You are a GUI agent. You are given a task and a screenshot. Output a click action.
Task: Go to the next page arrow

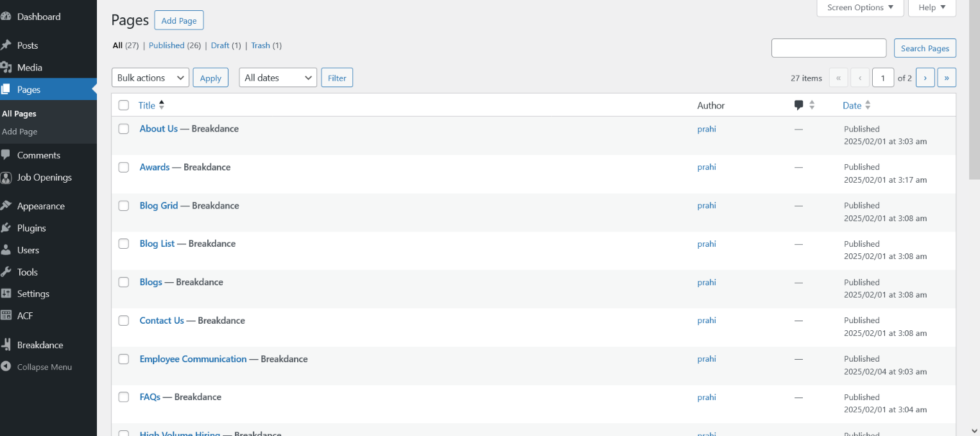point(925,78)
